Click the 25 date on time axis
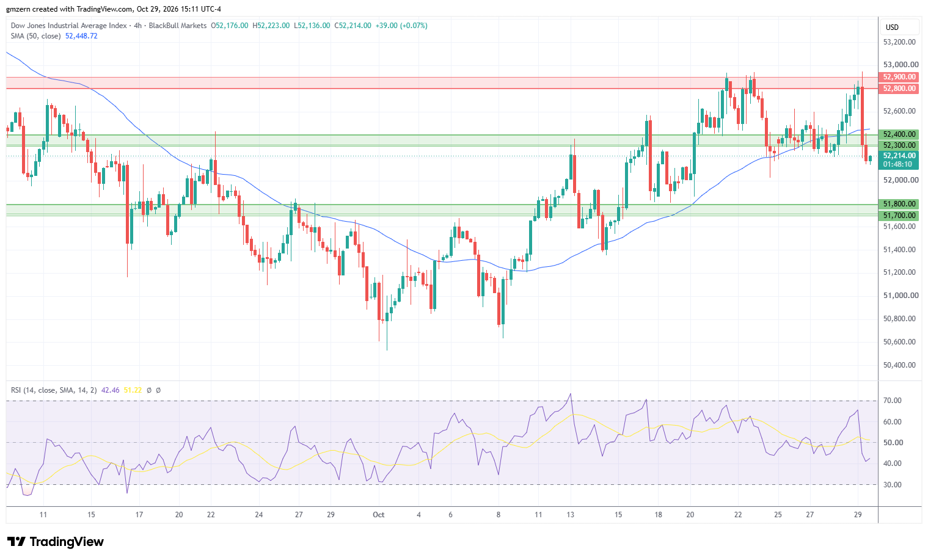 click(x=778, y=515)
